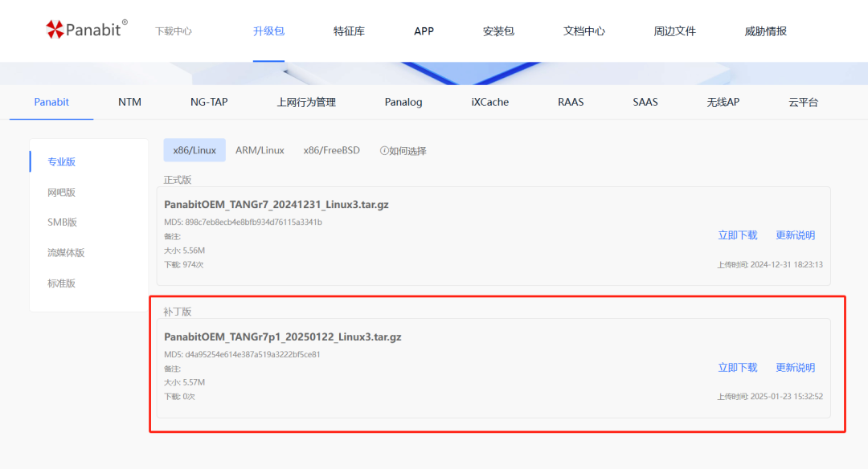Select 专业版 in the sidebar
This screenshot has height=469, width=868.
[61, 161]
